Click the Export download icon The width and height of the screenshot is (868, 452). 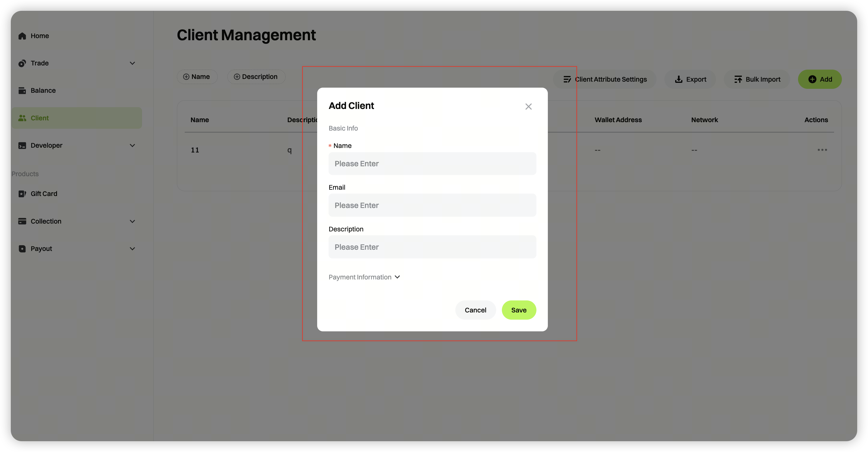(x=678, y=80)
